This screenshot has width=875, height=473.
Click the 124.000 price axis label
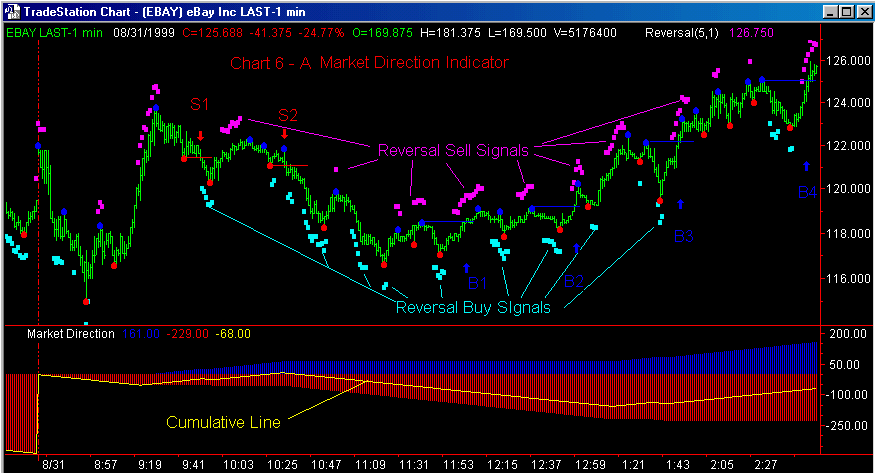848,103
